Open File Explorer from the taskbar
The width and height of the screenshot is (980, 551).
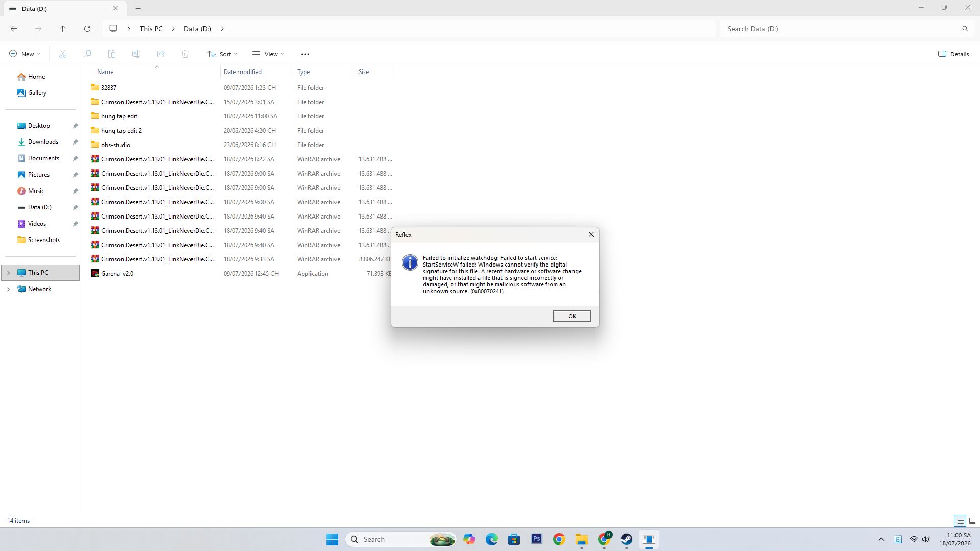pyautogui.click(x=582, y=539)
